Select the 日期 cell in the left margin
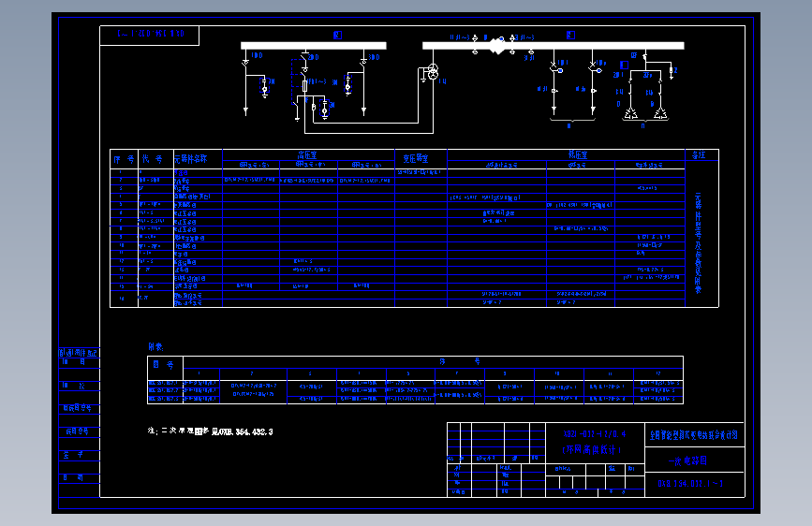This screenshot has height=526, width=812. point(79,477)
